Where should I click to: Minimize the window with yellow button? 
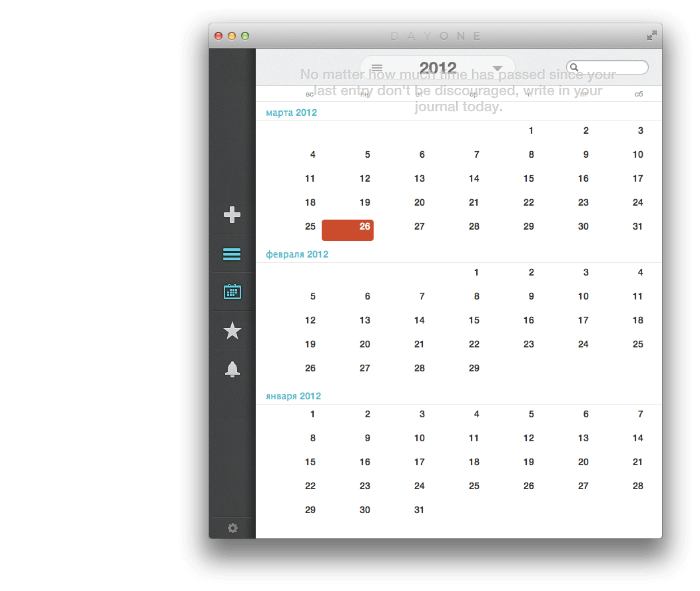click(x=232, y=36)
